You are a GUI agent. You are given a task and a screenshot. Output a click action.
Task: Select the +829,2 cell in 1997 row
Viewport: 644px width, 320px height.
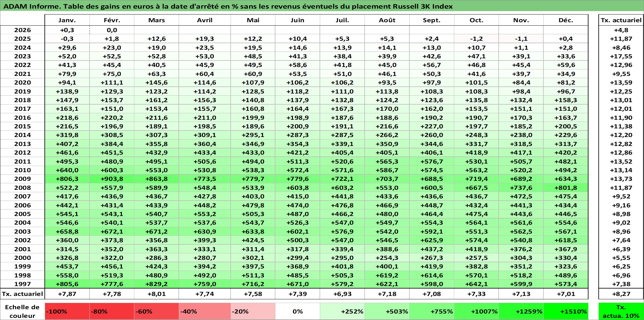157,284
